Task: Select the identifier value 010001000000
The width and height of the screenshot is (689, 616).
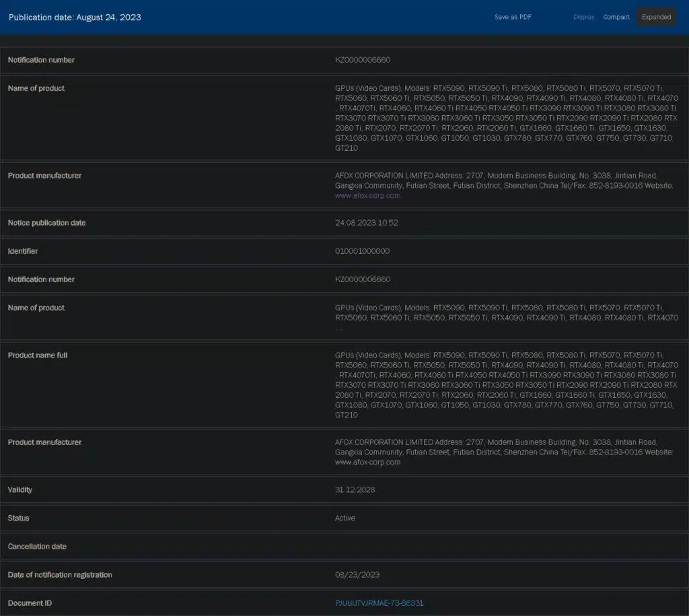Action: click(362, 251)
